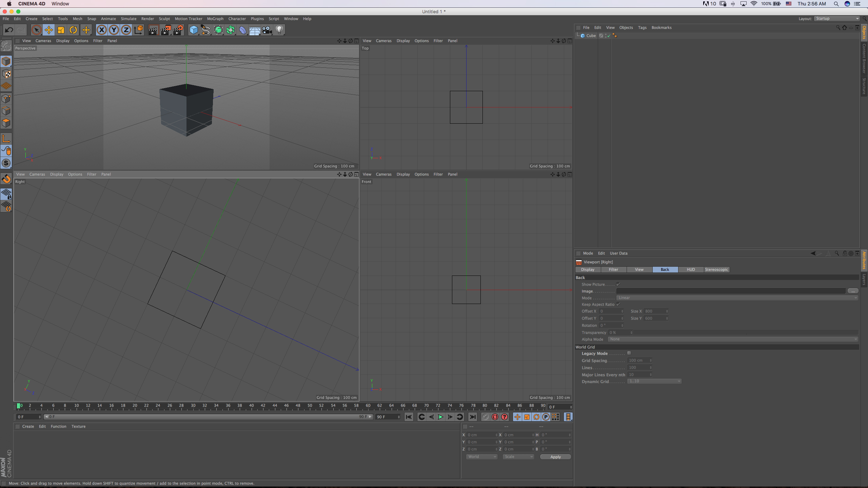868x488 pixels.
Task: Click the Array modeling objects icon
Action: (231, 30)
